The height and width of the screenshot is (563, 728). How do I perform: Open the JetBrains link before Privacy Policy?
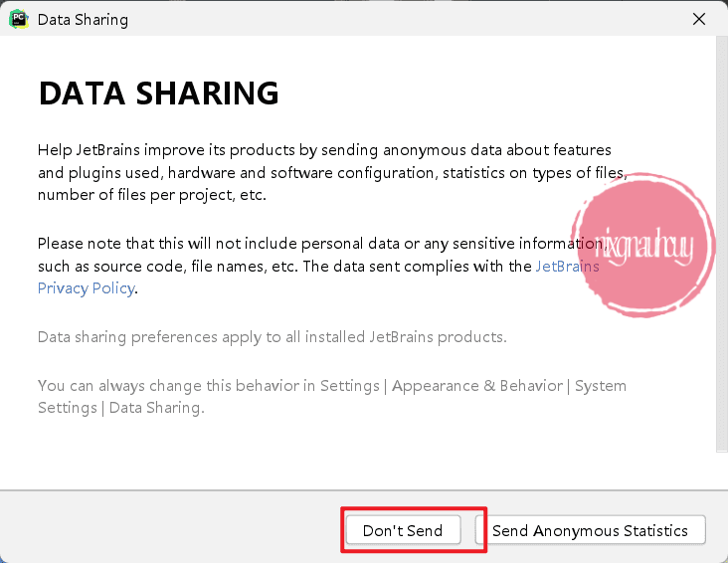tap(567, 267)
